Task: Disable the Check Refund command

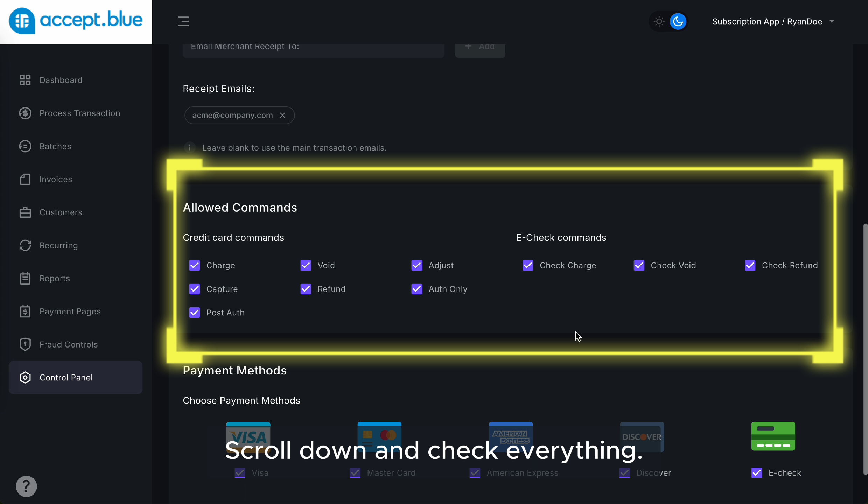Action: tap(750, 265)
